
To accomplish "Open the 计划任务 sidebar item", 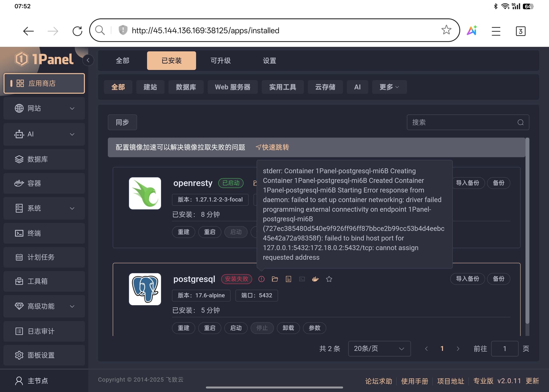I will click(44, 257).
